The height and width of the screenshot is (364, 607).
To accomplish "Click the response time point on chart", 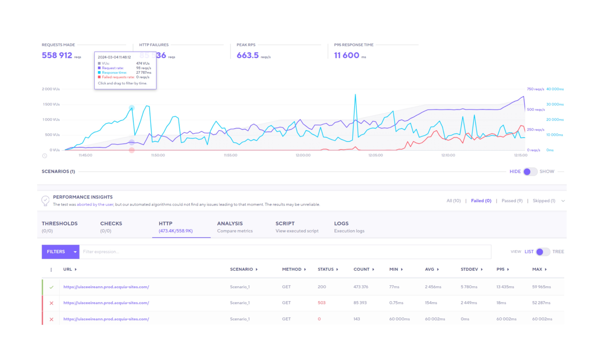I will [x=132, y=108].
